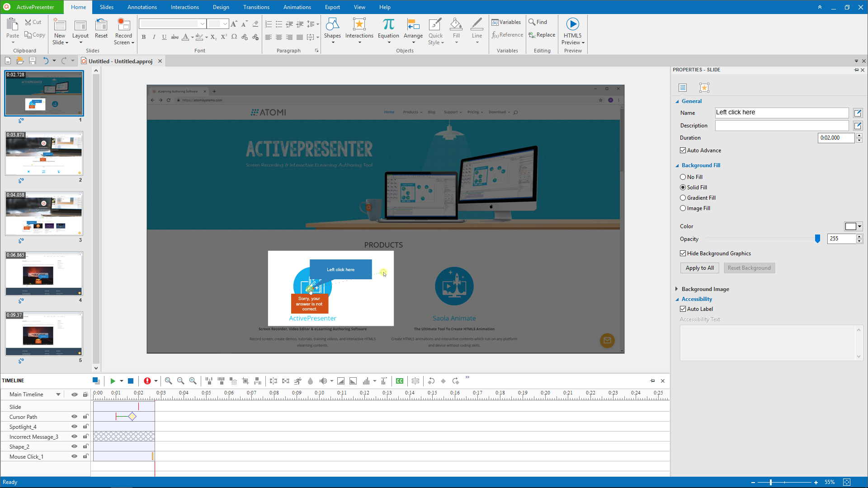
Task: Click the Opacity slider handle
Action: 817,239
